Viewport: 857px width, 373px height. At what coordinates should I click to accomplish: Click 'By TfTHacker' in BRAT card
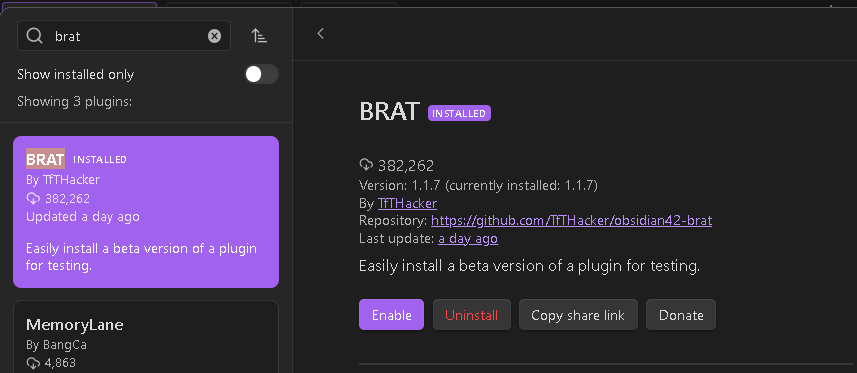(63, 179)
